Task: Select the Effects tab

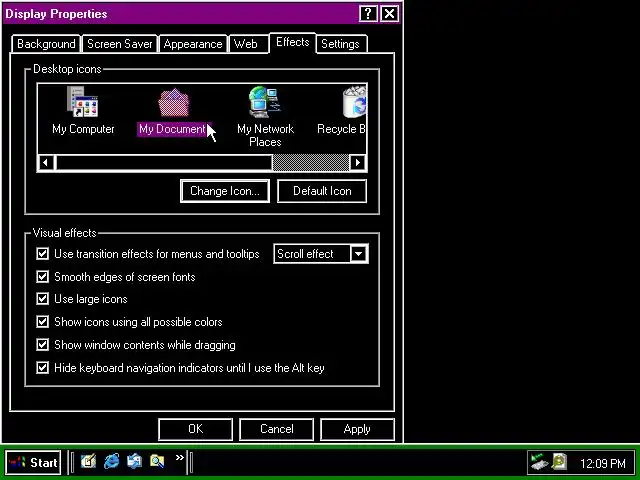Action: point(293,42)
